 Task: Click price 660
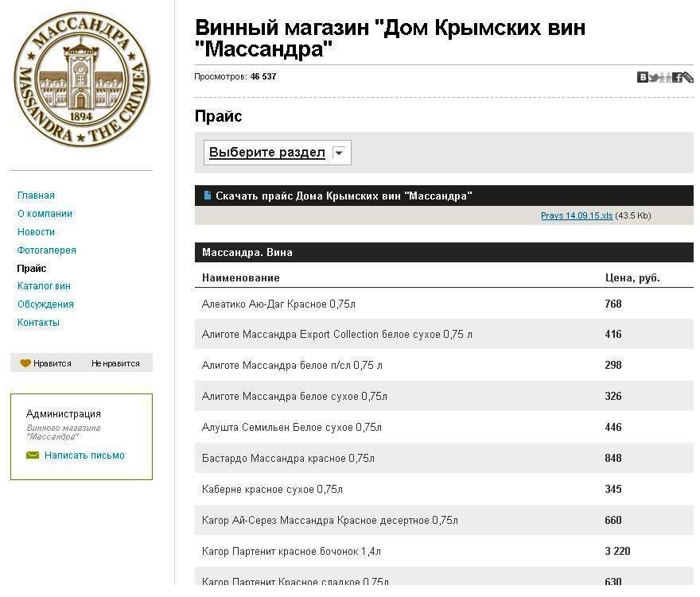(x=613, y=520)
